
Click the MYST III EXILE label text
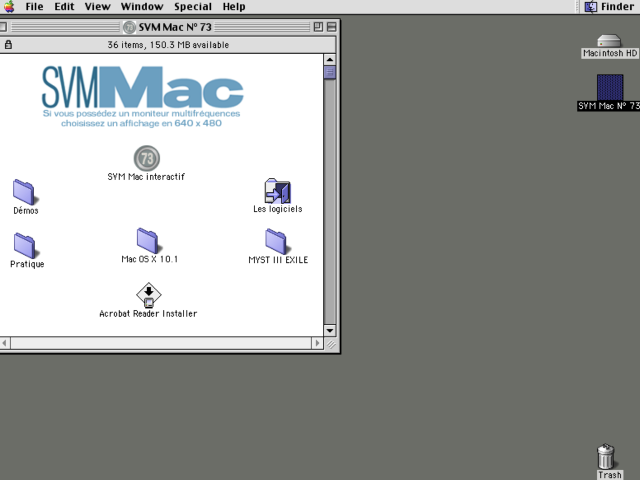pyautogui.click(x=278, y=260)
